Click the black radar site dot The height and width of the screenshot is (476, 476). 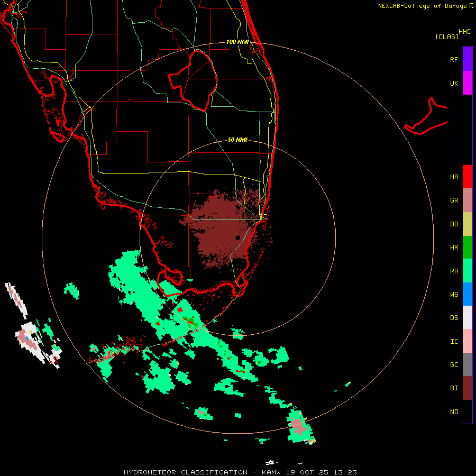237,237
